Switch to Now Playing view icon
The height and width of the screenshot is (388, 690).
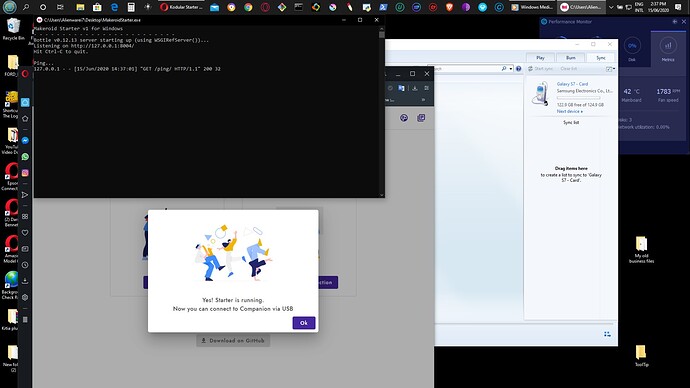[x=607, y=334]
